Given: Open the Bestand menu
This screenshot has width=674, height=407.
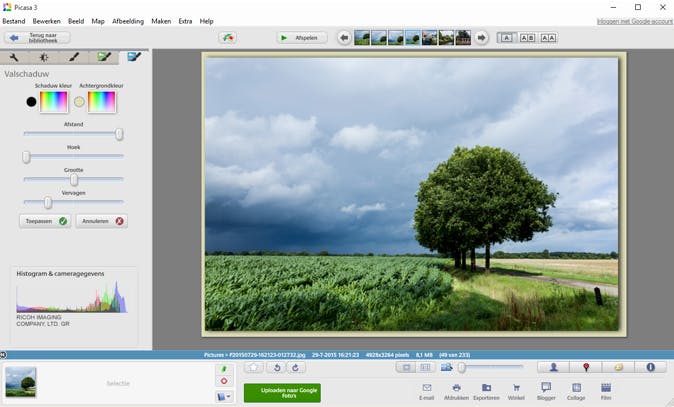Looking at the screenshot, I should [14, 21].
